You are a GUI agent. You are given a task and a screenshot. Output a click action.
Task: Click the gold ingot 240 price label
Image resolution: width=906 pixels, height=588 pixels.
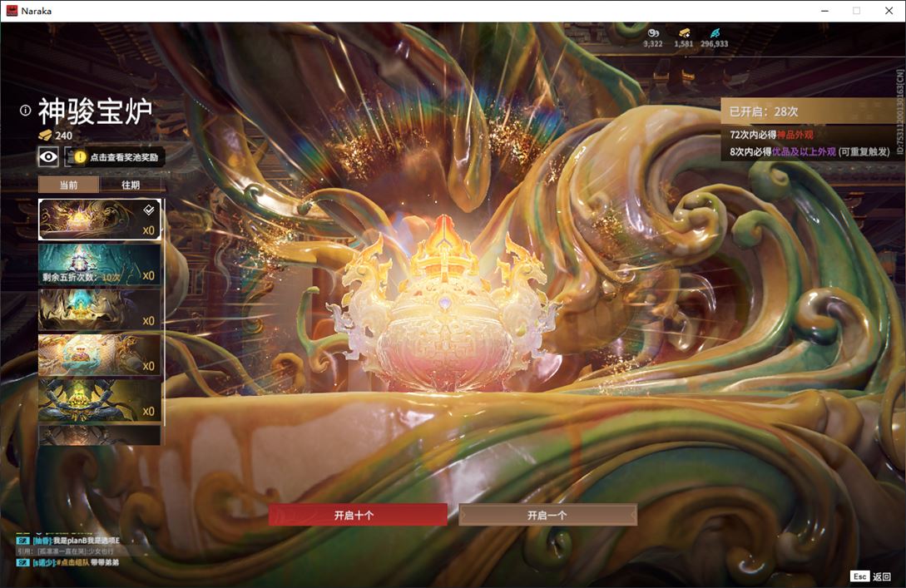[56, 136]
